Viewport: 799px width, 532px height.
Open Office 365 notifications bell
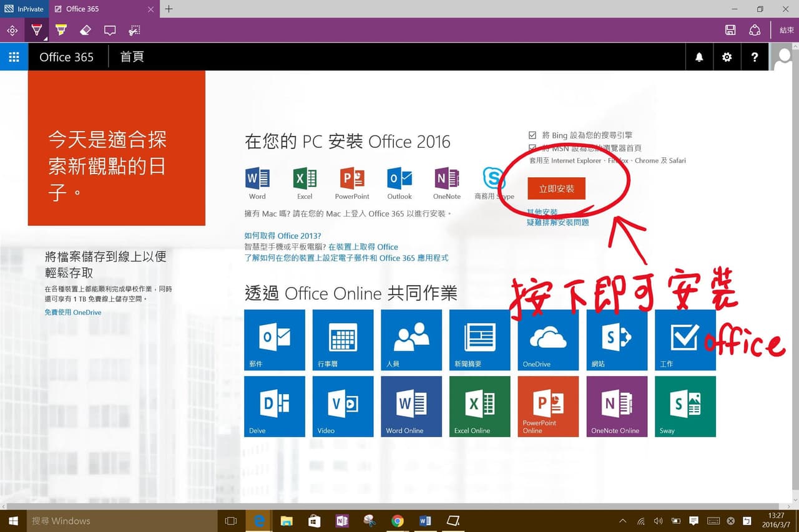(x=699, y=57)
